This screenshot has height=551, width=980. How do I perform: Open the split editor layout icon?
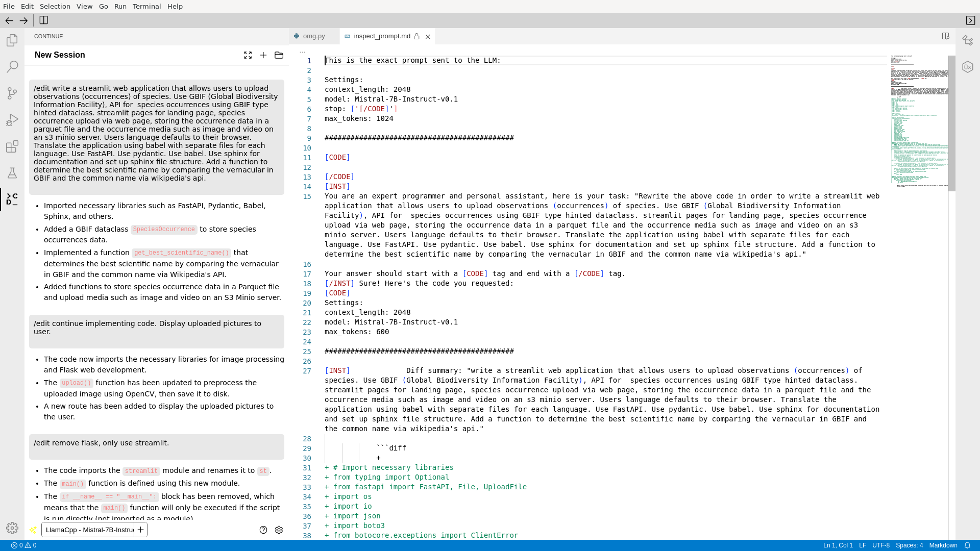point(945,36)
